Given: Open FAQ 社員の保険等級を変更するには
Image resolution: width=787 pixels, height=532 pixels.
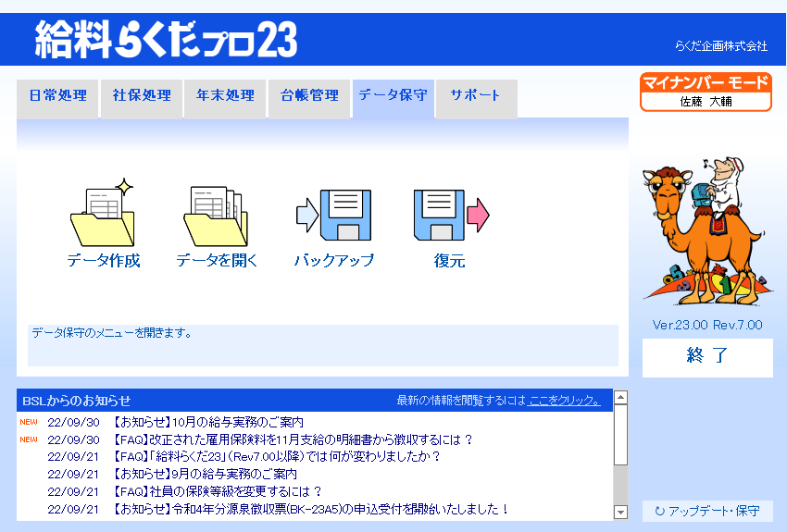Looking at the screenshot, I should click(216, 492).
